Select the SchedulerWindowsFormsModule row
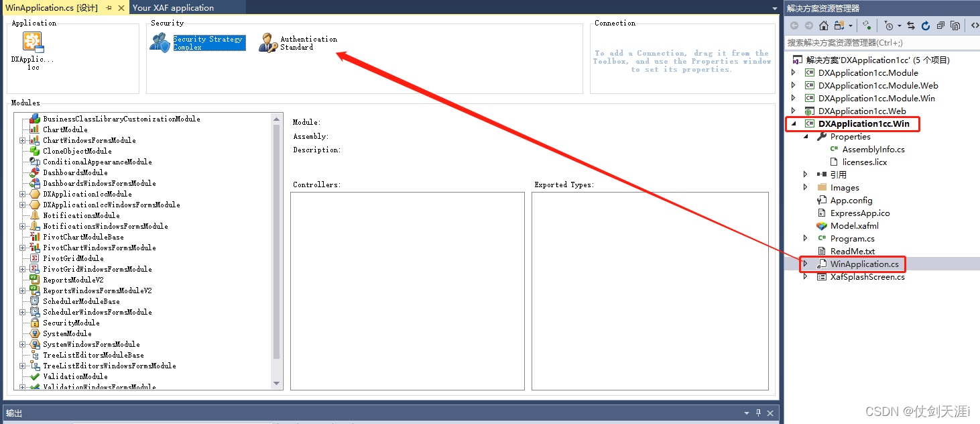Viewport: 980px width, 424px height. (x=97, y=312)
